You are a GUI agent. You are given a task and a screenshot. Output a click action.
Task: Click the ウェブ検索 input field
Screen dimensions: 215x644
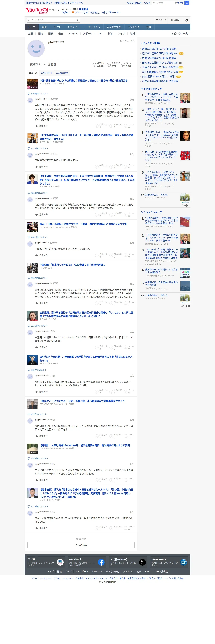[x=163, y=3]
